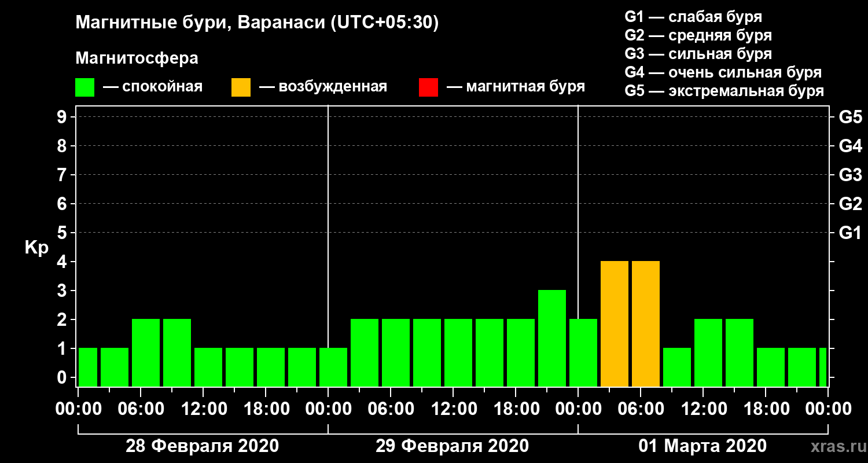868x463 pixels.
Task: Click the '29 Февраля 2020' date label
Action: pos(453,446)
